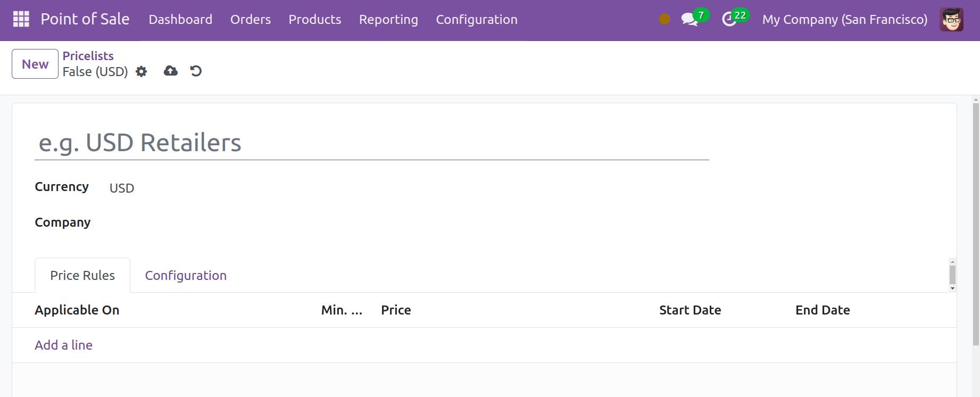Screen dimensions: 980x397
Task: Click the gear actions icon beside False (USD)
Action: 141,71
